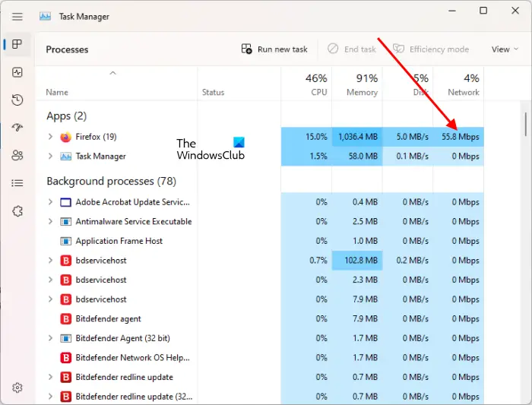Click Firefox 55.8 Mbps network value

coord(461,137)
